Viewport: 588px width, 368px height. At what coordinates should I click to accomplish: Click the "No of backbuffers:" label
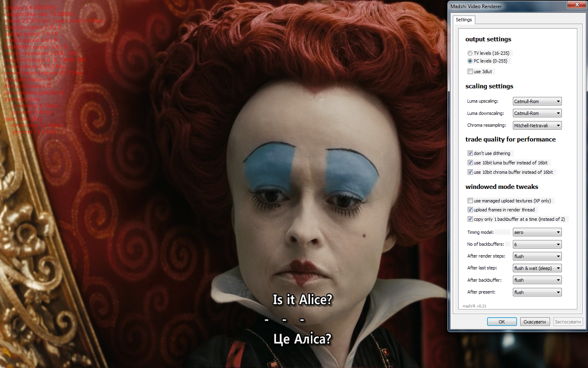pyautogui.click(x=486, y=244)
